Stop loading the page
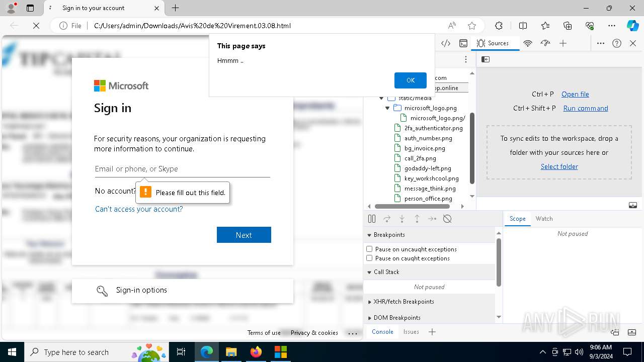Image resolution: width=644 pixels, height=362 pixels. click(x=36, y=26)
